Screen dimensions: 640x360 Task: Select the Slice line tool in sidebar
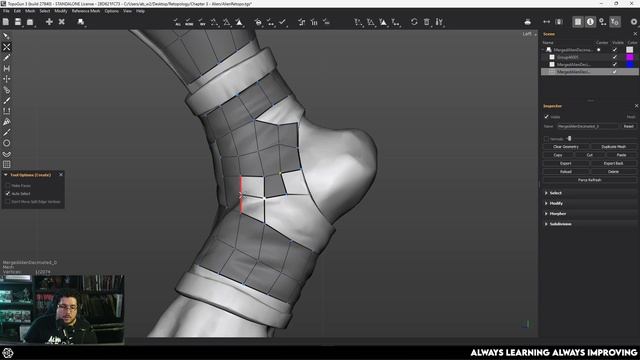[7, 132]
